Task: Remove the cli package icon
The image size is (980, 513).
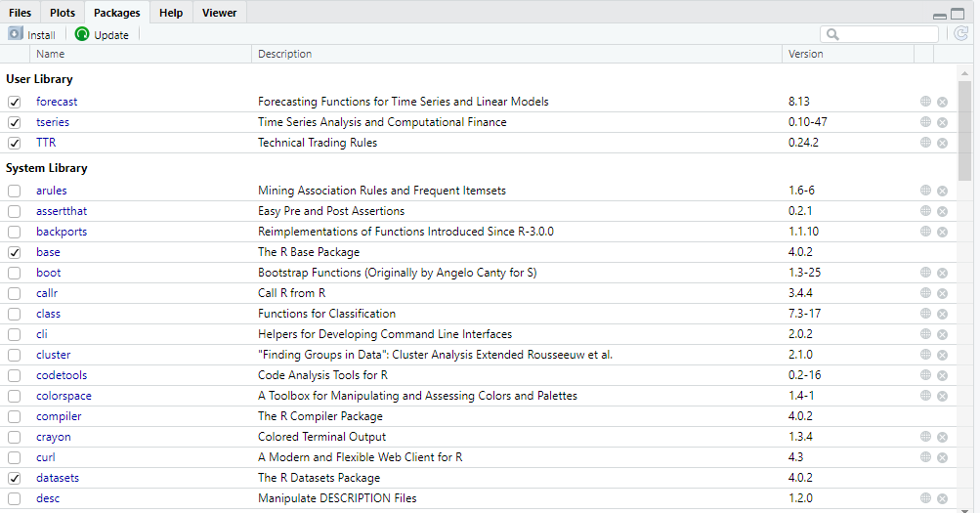Action: point(943,335)
